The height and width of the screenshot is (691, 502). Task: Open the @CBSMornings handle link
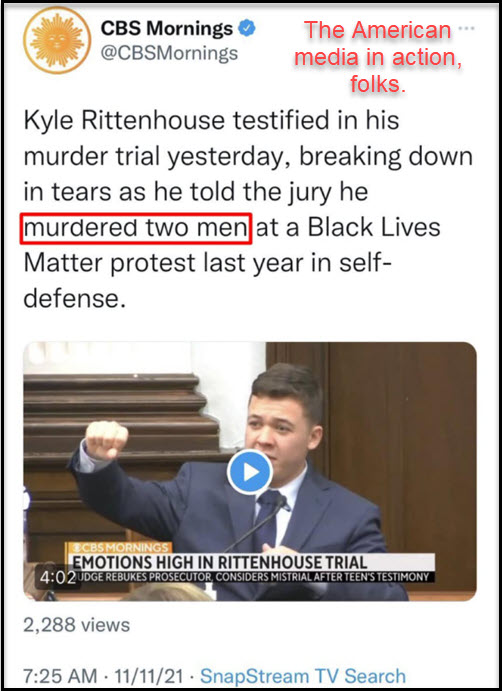pyautogui.click(x=169, y=53)
